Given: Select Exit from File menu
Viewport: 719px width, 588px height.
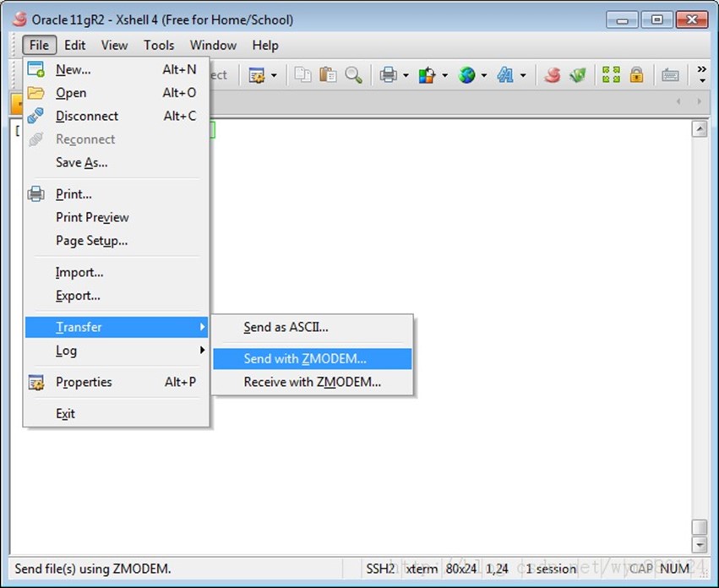Looking at the screenshot, I should click(x=117, y=414).
